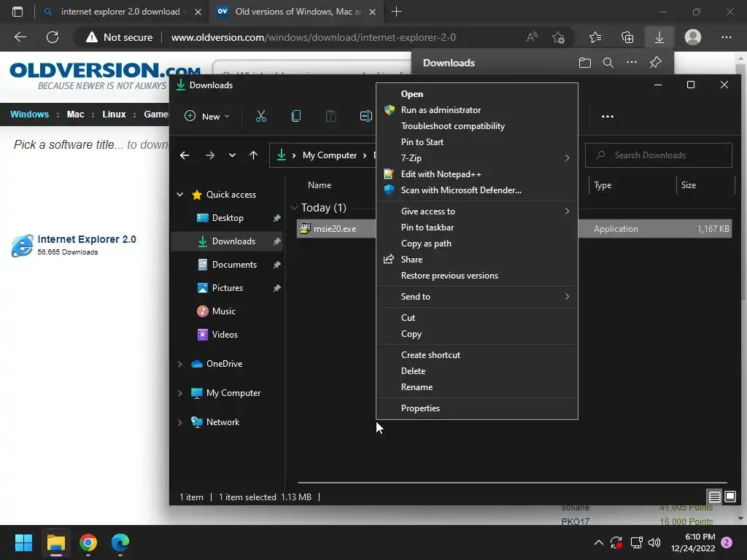747x560 pixels.
Task: Expand Network tree node
Action: point(180,422)
